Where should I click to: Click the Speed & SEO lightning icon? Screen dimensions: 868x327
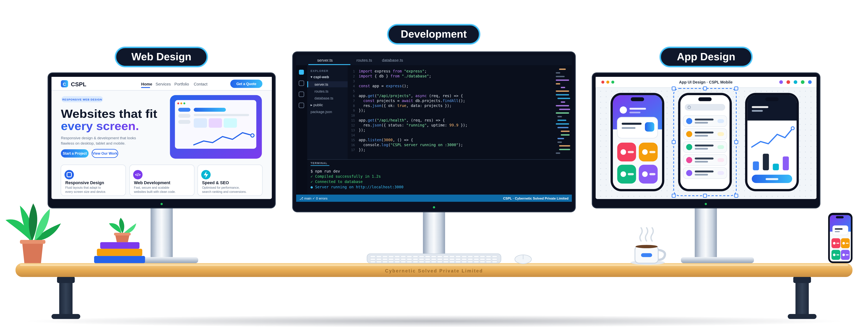point(206,175)
